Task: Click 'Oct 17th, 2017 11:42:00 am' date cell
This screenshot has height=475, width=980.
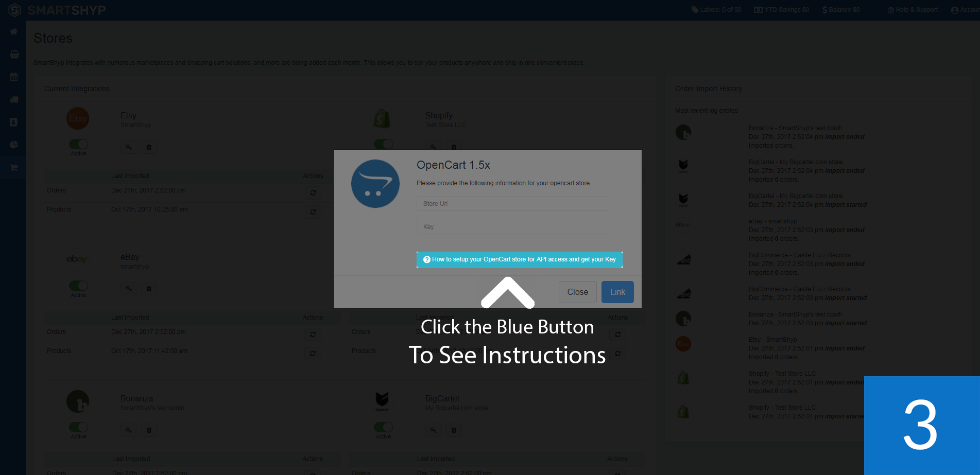Action: [x=149, y=351]
